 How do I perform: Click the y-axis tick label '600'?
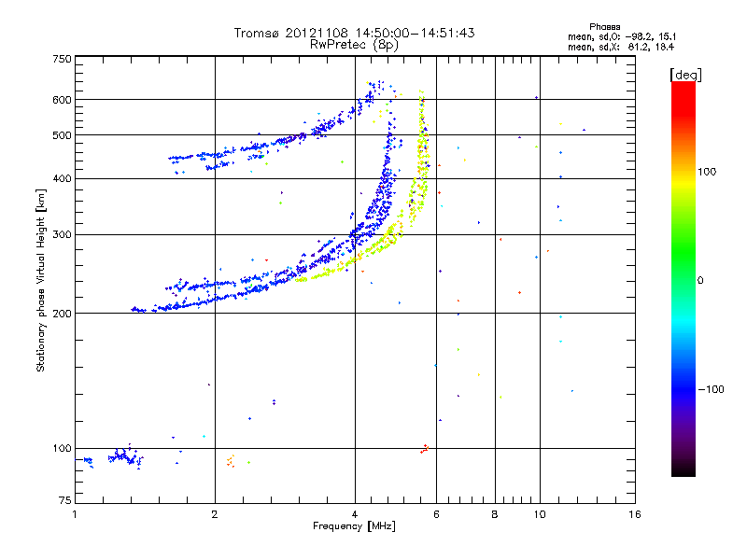tap(62, 100)
